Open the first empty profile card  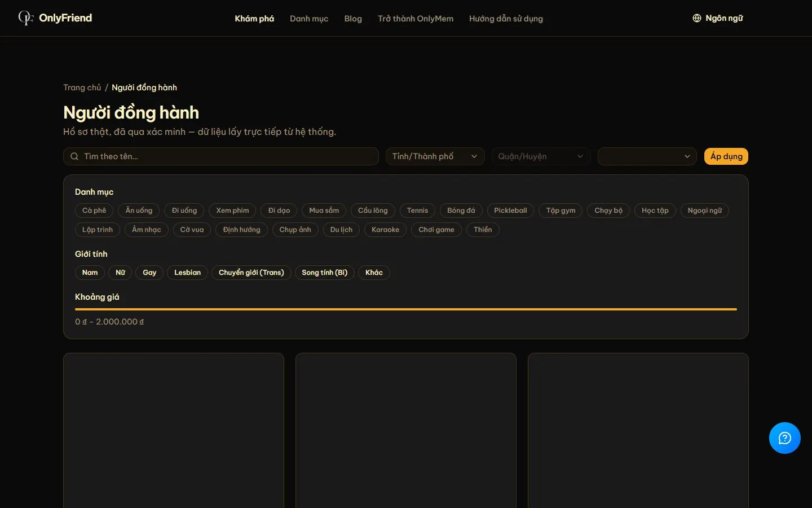tap(174, 431)
